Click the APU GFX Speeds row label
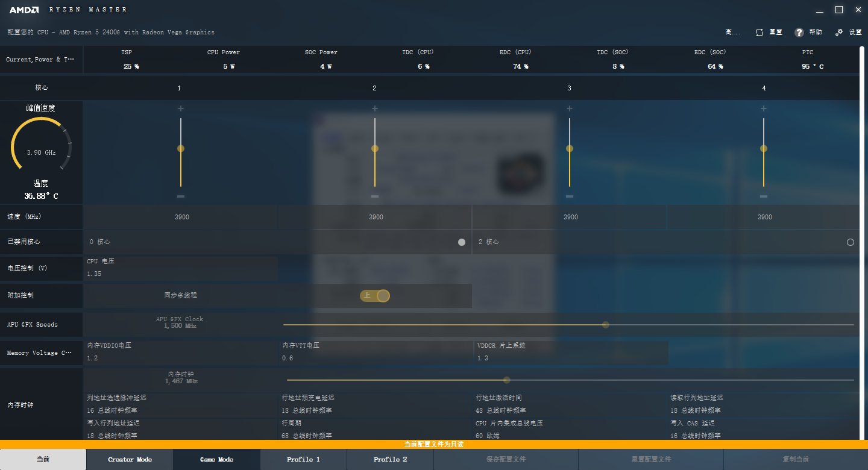Screen dimensions: 868x470 [32, 325]
